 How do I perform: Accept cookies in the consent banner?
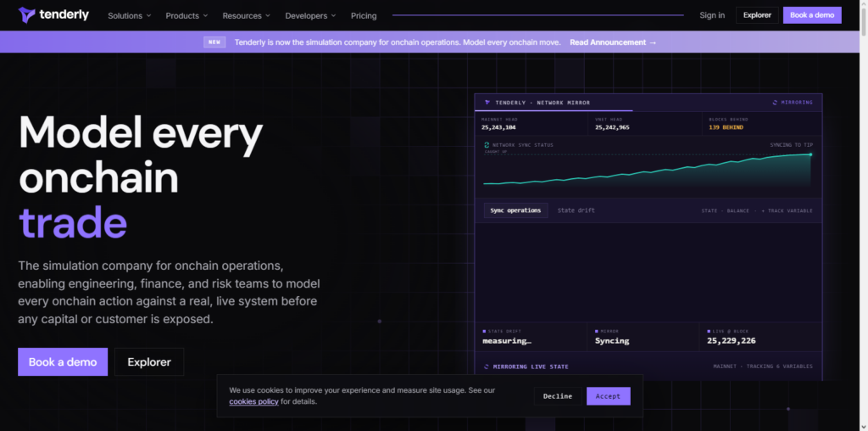pos(608,396)
